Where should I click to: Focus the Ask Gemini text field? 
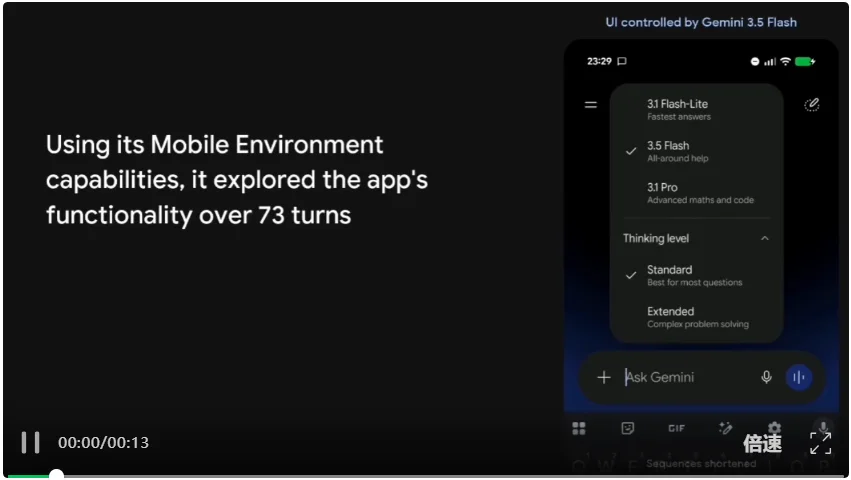point(689,377)
